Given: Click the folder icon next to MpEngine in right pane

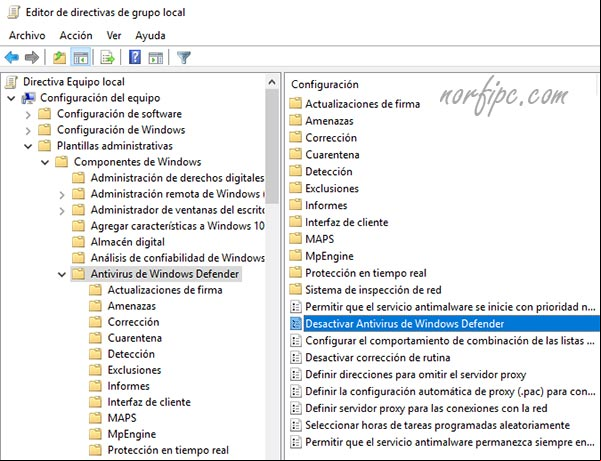Looking at the screenshot, I should pyautogui.click(x=295, y=256).
